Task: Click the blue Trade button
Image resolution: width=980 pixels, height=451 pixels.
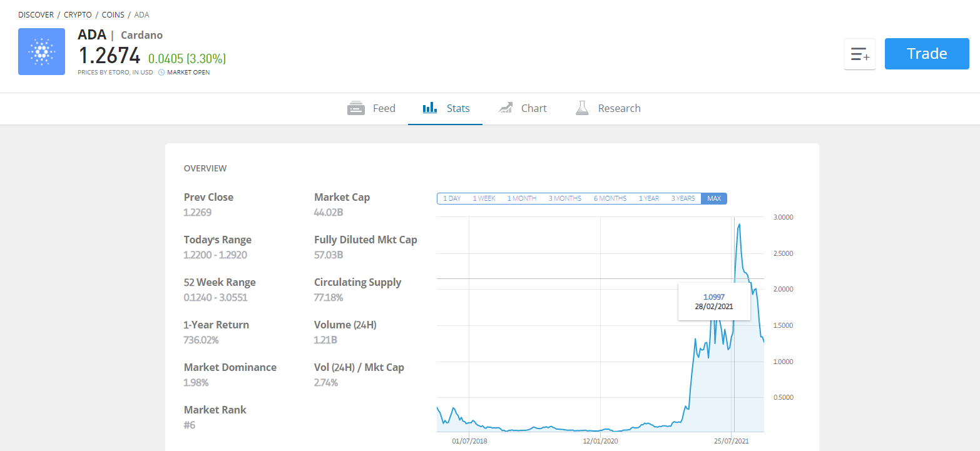Action: tap(927, 54)
